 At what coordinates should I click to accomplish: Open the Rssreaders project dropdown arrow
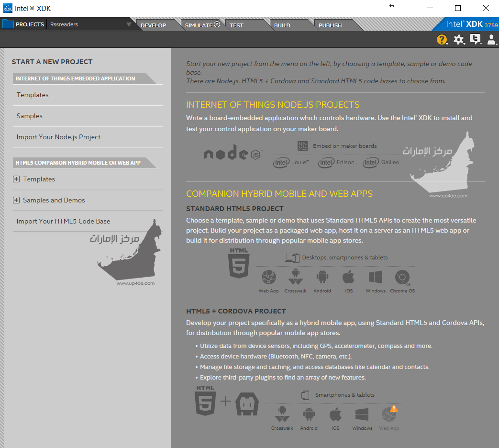point(129,24)
